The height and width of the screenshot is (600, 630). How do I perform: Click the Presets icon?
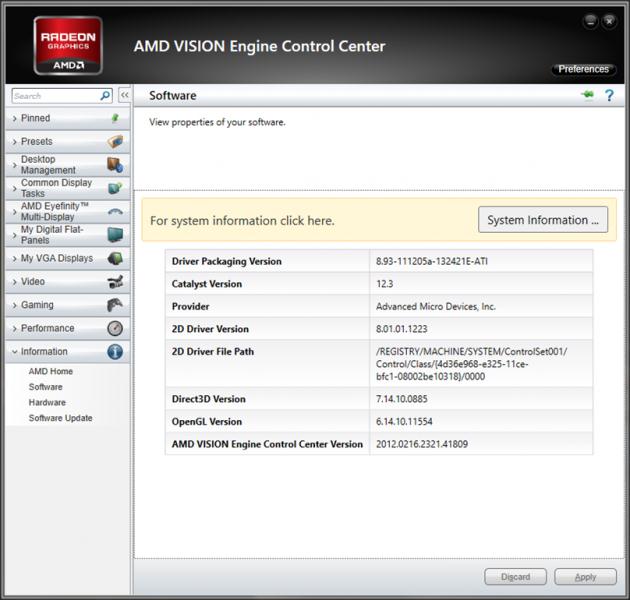(115, 141)
